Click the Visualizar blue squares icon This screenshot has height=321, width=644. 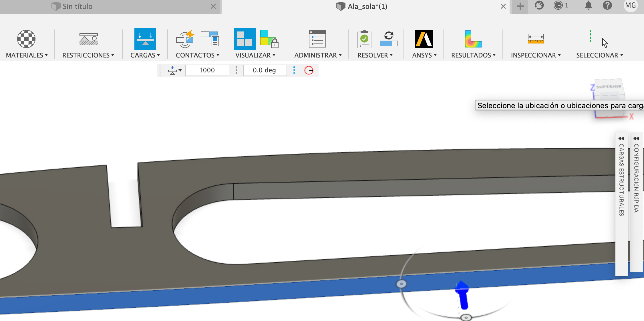pos(245,39)
